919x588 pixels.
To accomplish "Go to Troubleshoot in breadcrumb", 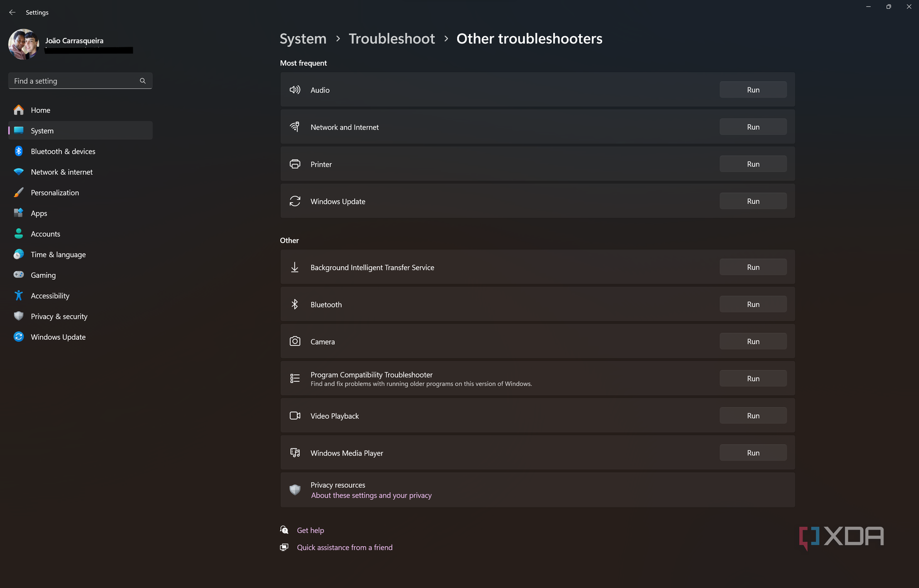I will 392,38.
